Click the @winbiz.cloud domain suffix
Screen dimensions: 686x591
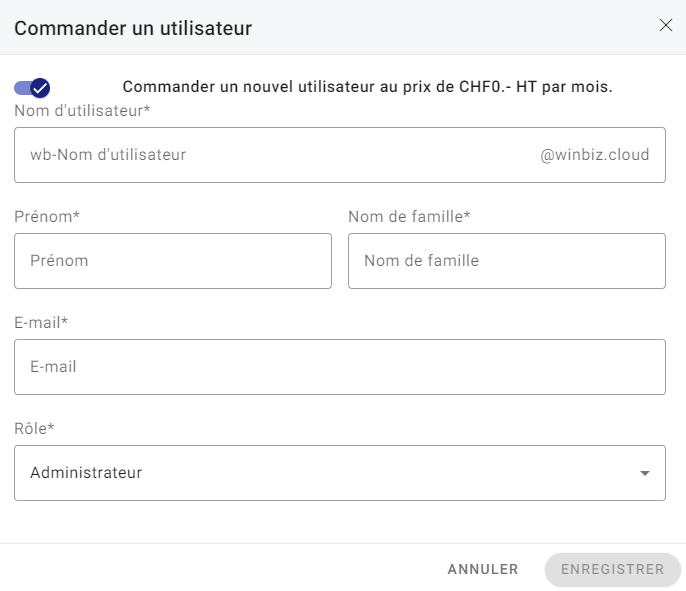click(594, 155)
